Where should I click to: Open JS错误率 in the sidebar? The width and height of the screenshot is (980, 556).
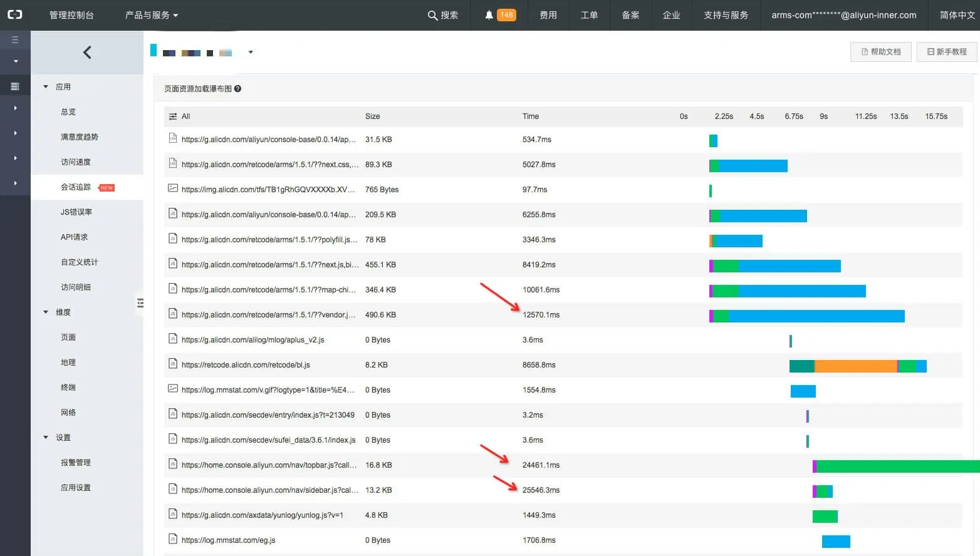pyautogui.click(x=76, y=212)
